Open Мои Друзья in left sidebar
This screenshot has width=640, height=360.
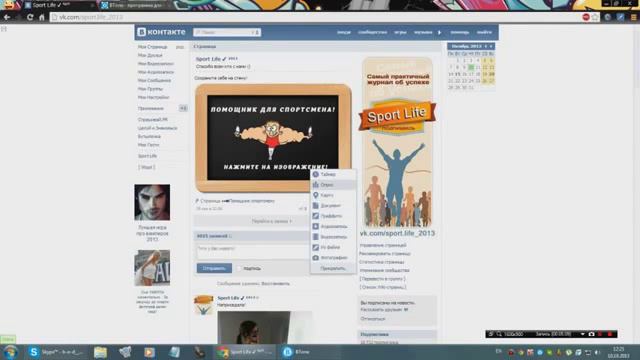(x=150, y=56)
